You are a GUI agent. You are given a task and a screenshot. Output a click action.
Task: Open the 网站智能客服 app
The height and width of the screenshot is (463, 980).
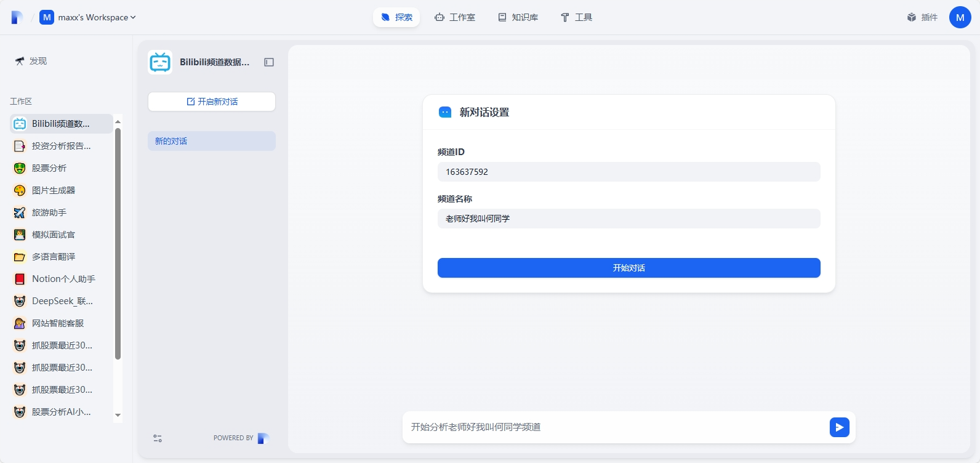tap(62, 323)
